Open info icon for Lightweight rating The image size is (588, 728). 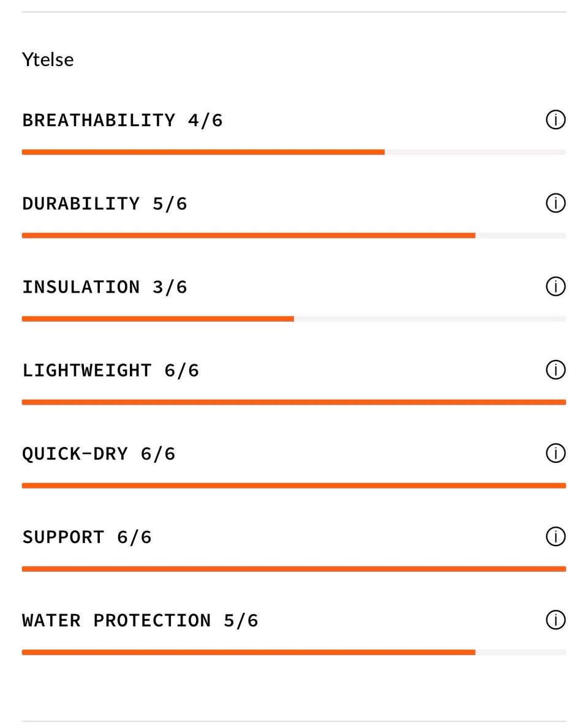[x=556, y=370]
